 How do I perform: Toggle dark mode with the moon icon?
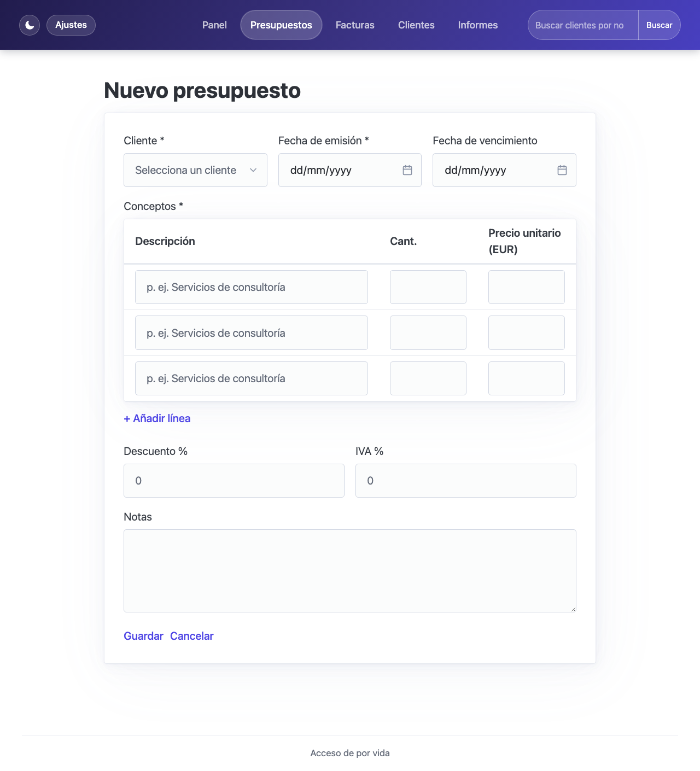[x=30, y=25]
